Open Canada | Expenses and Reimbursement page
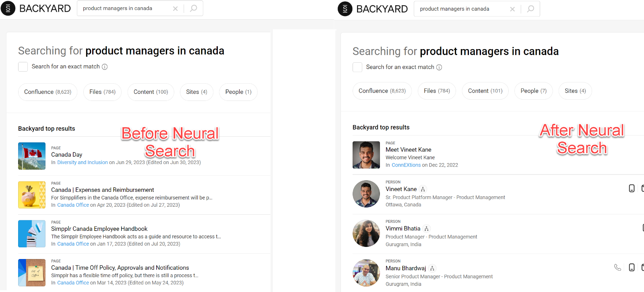This screenshot has height=292, width=644. coord(103,190)
